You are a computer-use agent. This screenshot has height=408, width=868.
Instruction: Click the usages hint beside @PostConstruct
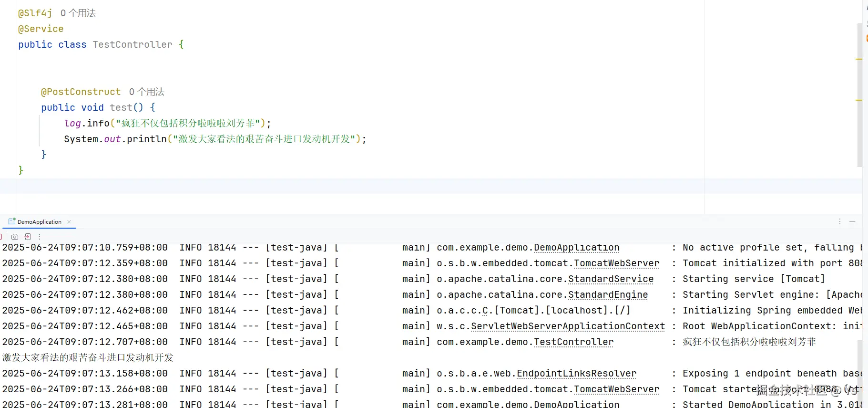point(147,92)
